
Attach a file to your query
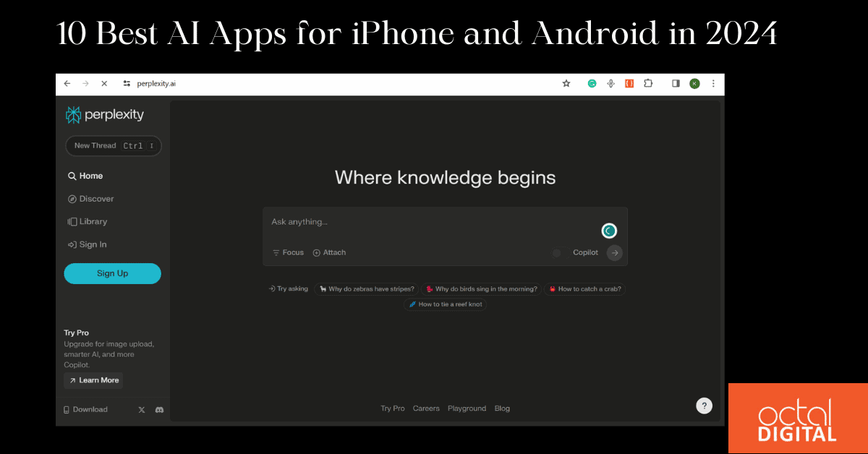click(329, 252)
